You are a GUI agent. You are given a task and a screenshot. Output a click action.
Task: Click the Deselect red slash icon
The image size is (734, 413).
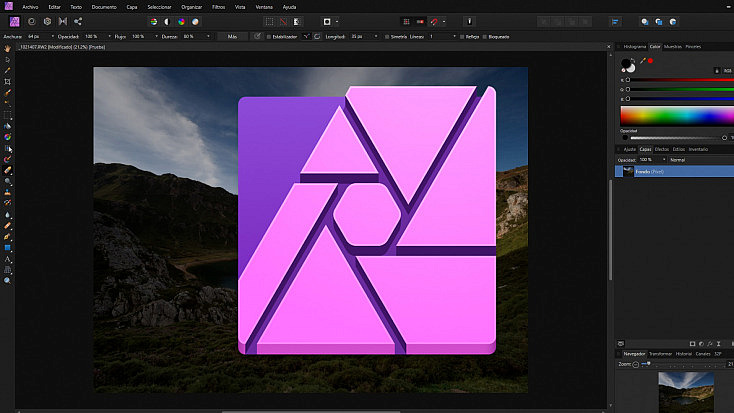(x=283, y=22)
